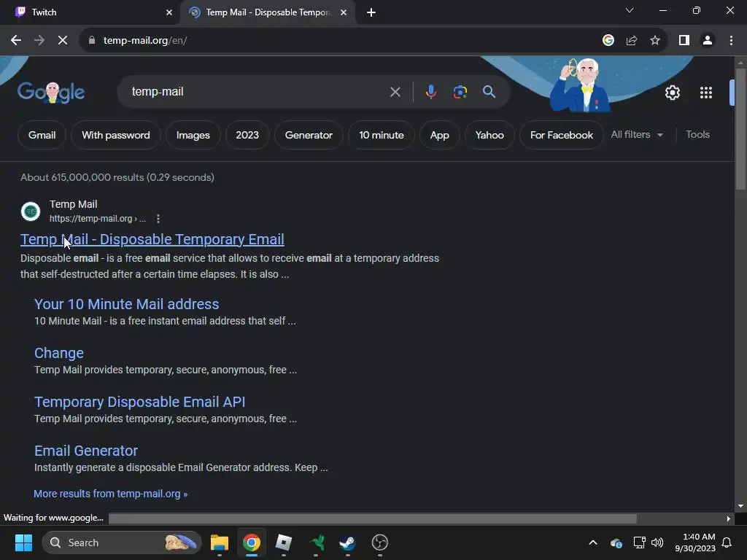Open the Change sitelink
747x560 pixels.
[x=59, y=354]
